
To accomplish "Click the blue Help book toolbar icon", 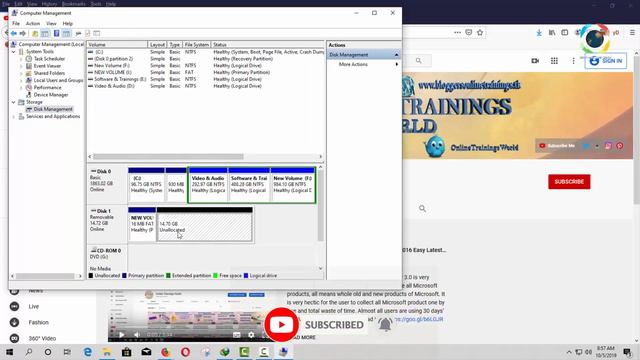I will pos(56,33).
